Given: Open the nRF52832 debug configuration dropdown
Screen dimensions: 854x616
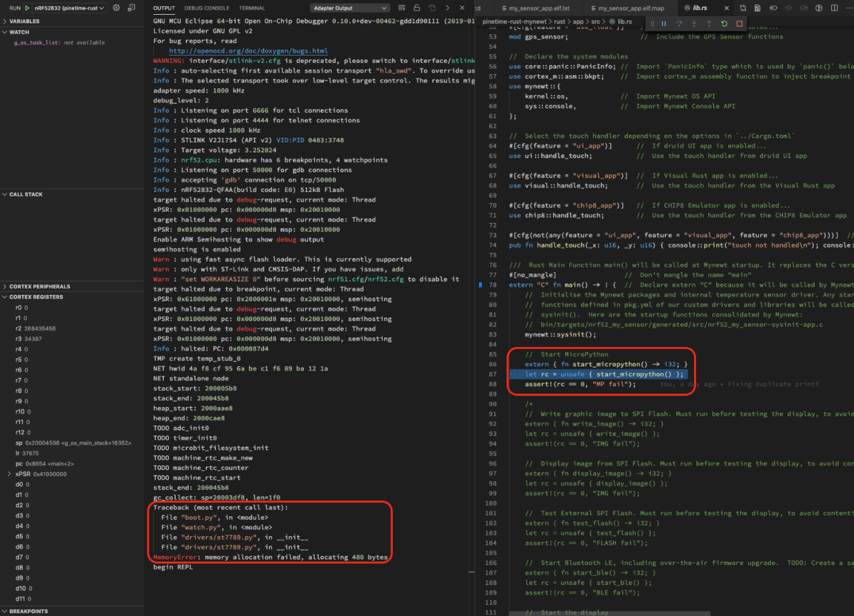Looking at the screenshot, I should point(69,8).
